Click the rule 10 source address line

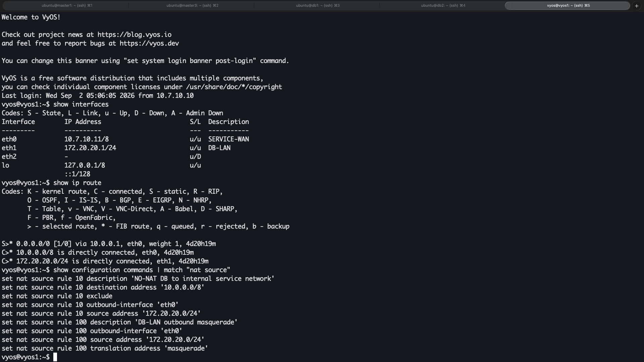101,313
